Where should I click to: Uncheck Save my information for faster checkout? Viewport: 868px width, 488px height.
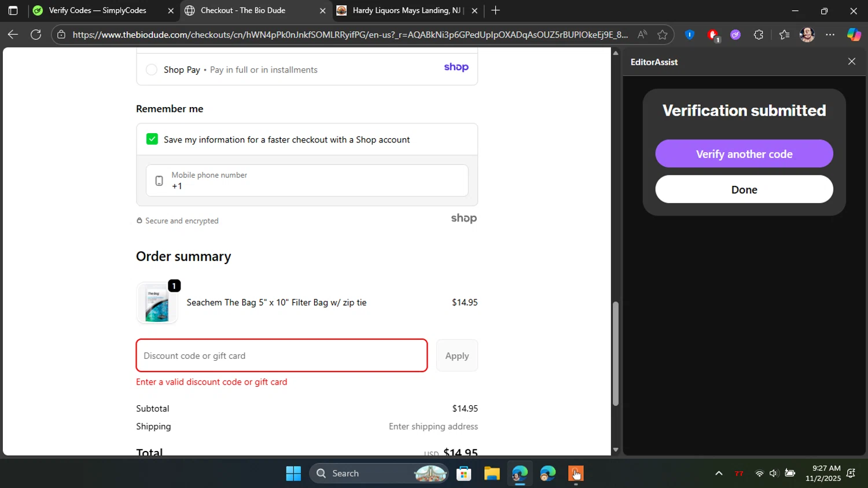(x=152, y=139)
